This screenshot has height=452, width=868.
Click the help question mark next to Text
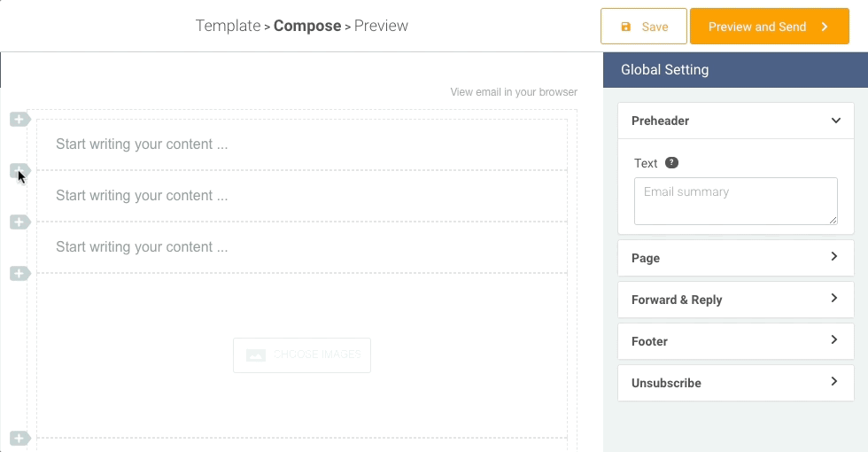point(672,163)
